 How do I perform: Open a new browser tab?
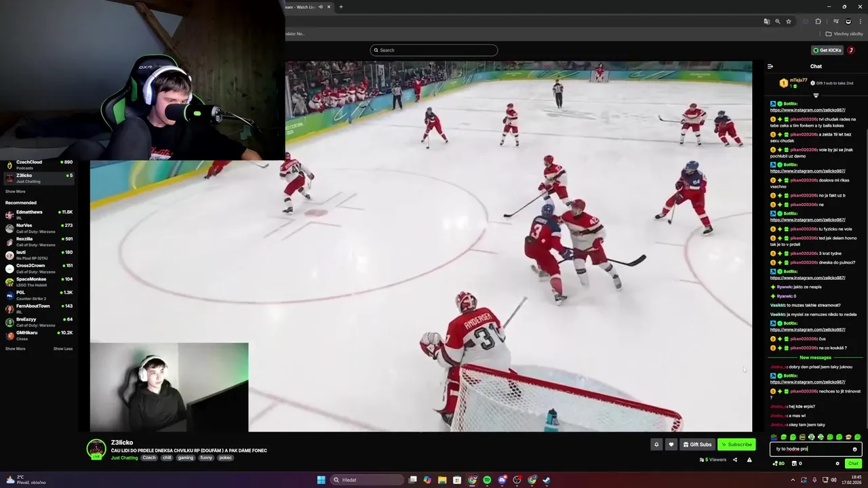[340, 7]
